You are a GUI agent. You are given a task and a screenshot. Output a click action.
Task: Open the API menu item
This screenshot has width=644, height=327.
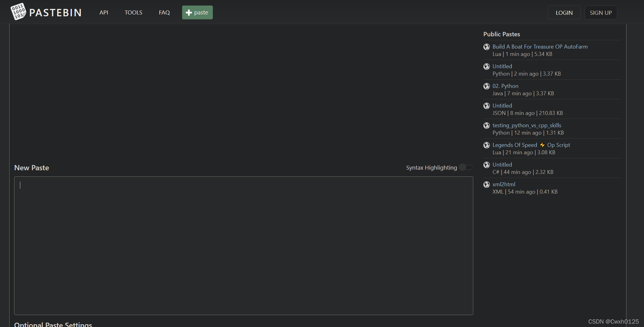pos(104,13)
